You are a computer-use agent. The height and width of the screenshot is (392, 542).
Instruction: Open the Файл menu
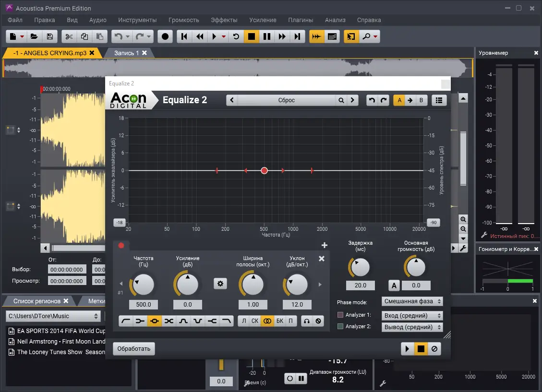point(15,20)
